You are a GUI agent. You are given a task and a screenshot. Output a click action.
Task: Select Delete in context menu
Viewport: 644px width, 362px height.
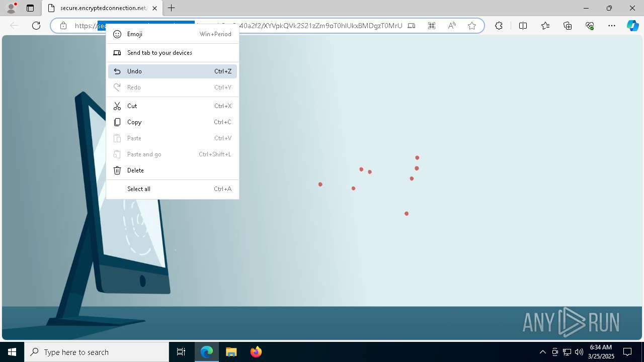tap(173, 170)
